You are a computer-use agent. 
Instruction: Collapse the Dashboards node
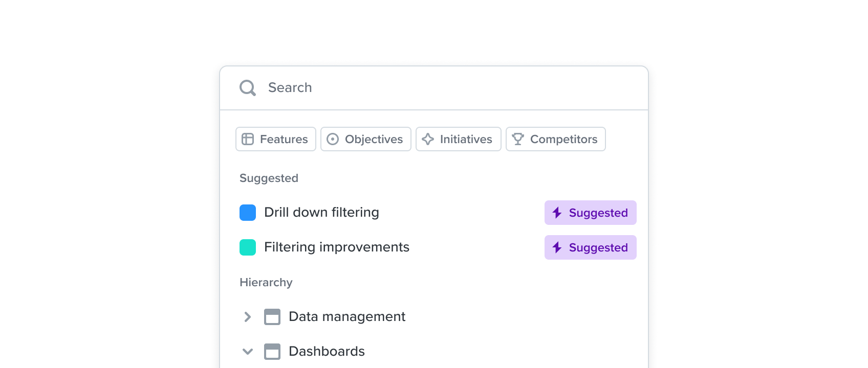pyautogui.click(x=248, y=352)
